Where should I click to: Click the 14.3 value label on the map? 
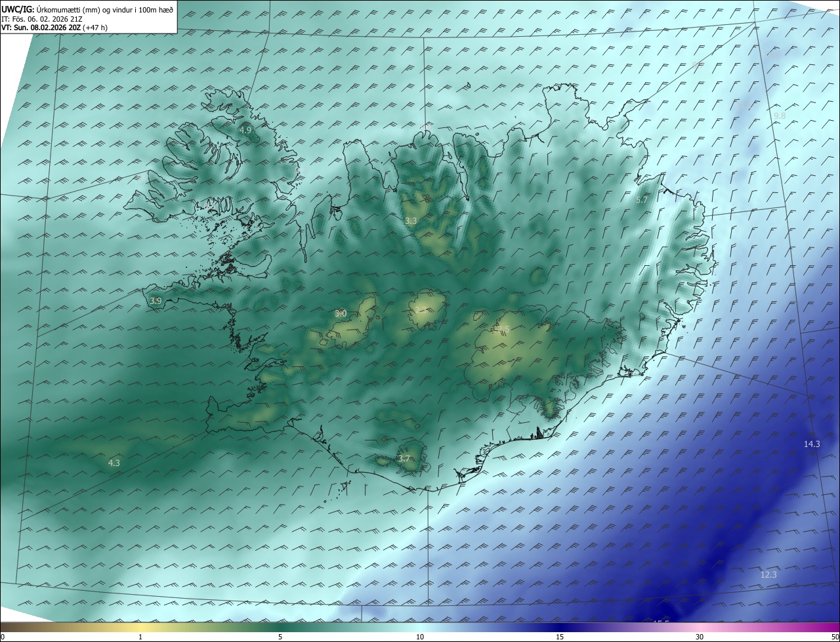pos(812,444)
